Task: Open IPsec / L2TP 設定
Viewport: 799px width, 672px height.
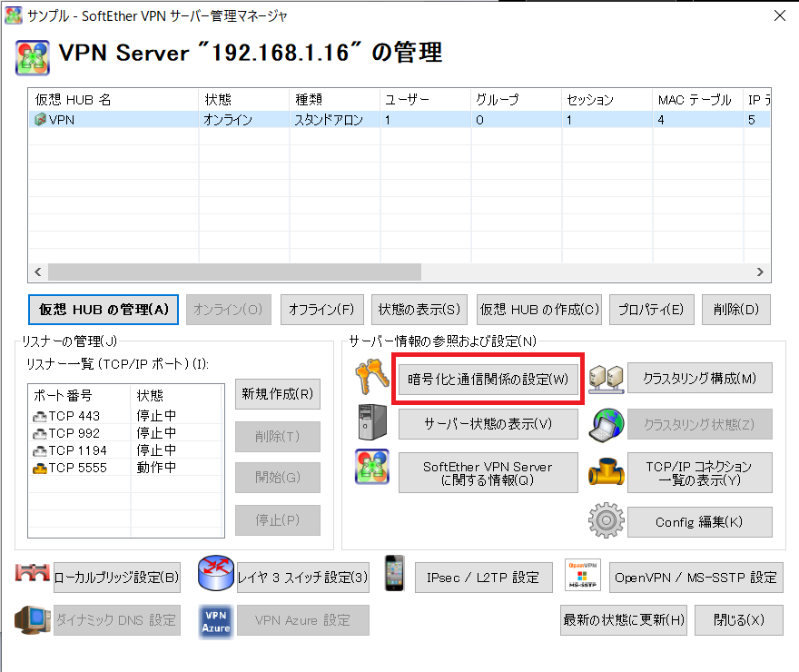Action: (484, 578)
